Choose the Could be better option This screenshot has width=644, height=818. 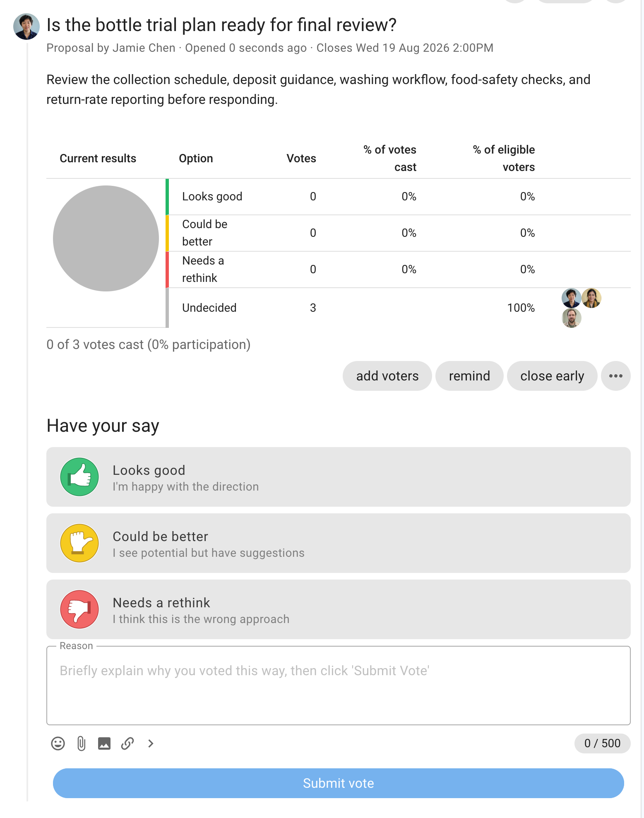click(x=339, y=543)
